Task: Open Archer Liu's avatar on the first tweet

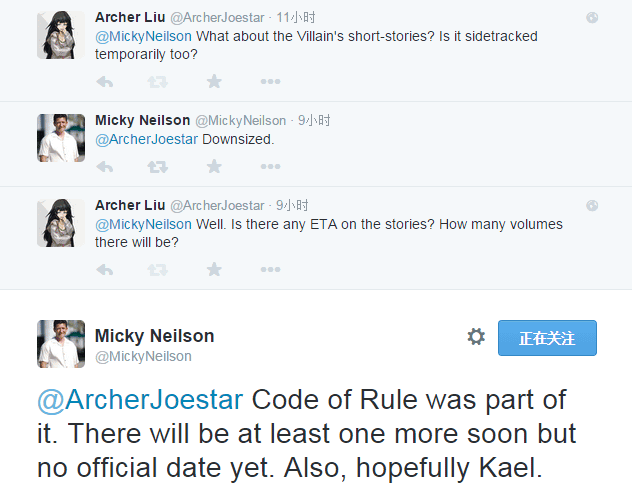Action: click(x=61, y=35)
